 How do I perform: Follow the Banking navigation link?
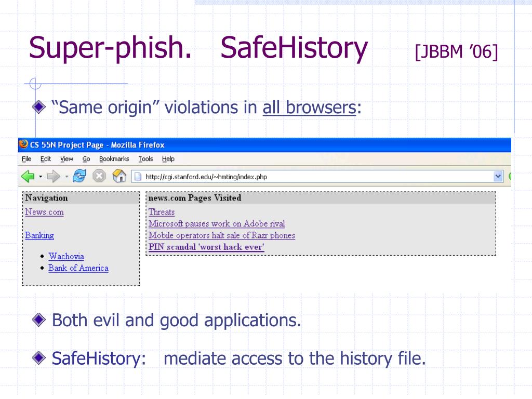click(x=39, y=235)
